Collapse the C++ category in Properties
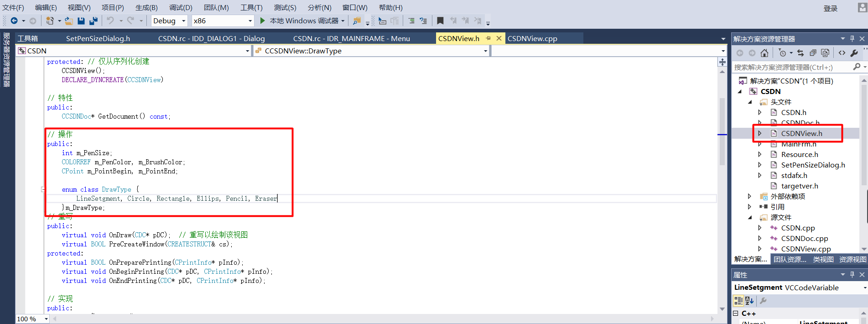The height and width of the screenshot is (324, 868). point(735,314)
